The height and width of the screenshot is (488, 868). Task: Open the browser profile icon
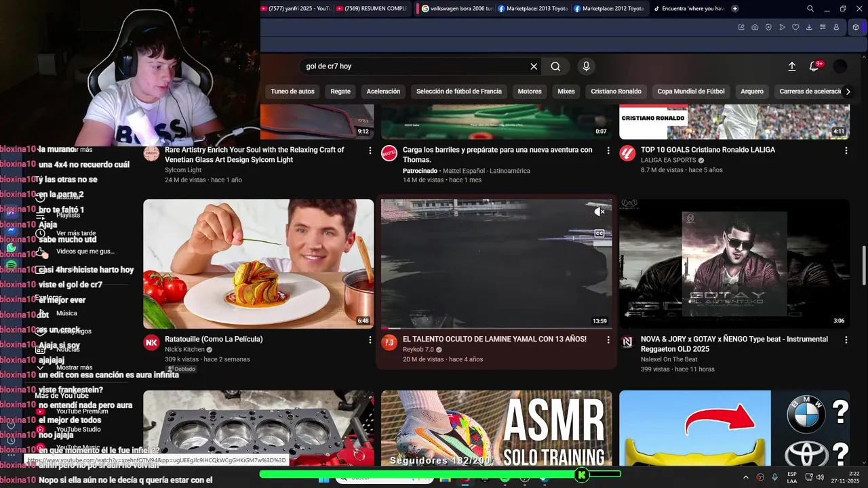pos(836,27)
